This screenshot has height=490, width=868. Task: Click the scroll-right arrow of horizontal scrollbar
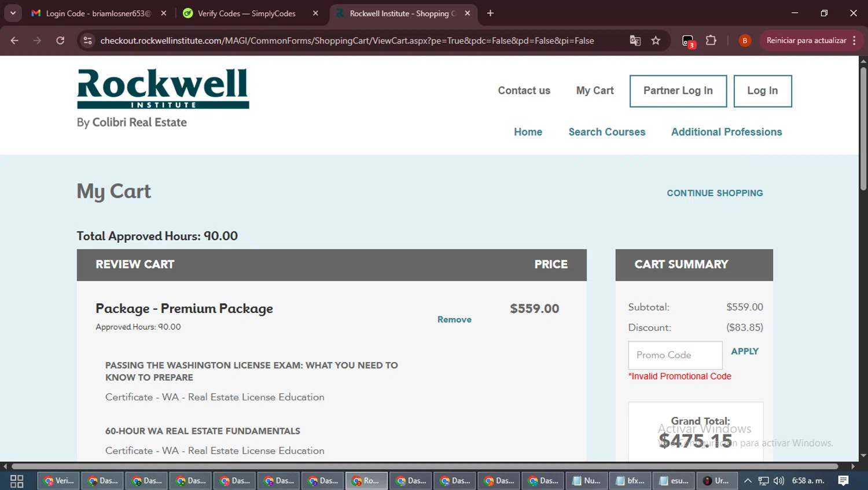click(x=853, y=466)
